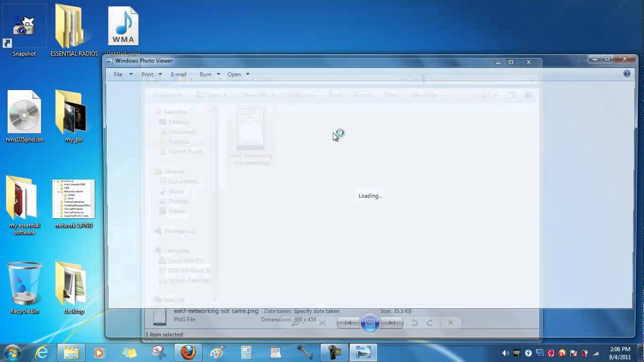Switch to Photo Viewer taskbar button

(x=363, y=353)
